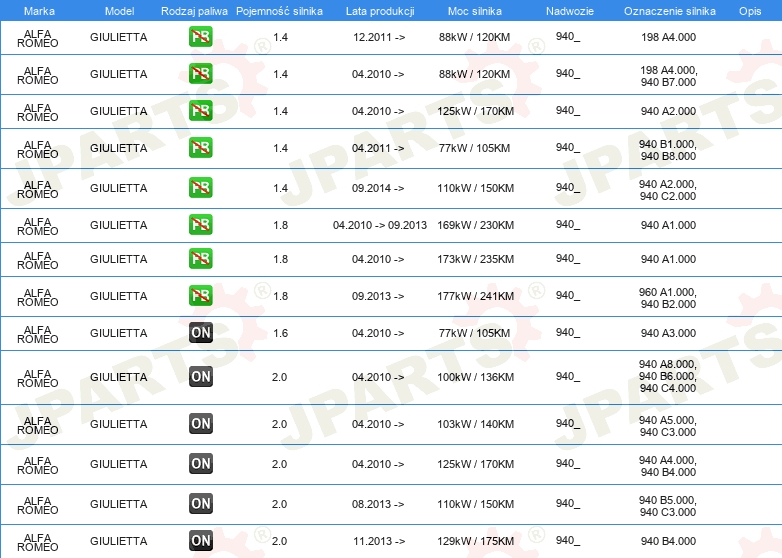Select the Lata produkcji column header
Viewport: 782px width, 558px height.
[379, 11]
